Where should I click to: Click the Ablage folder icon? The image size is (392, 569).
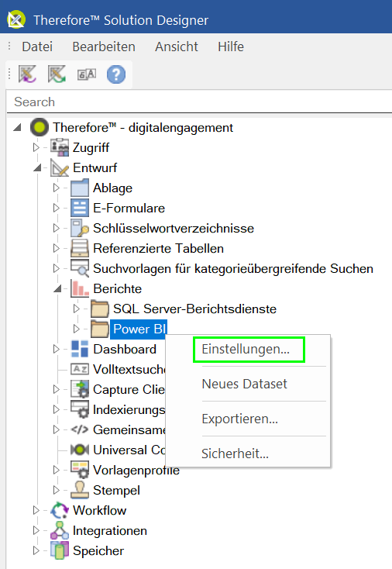(80, 188)
